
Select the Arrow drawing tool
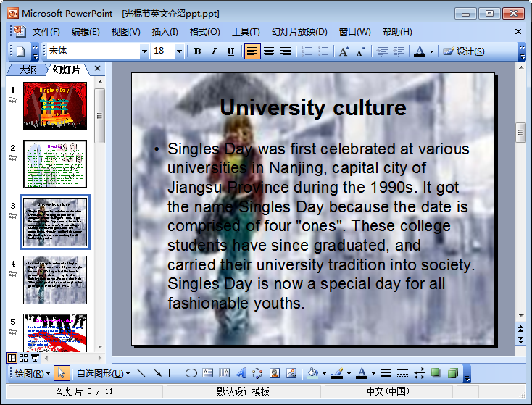[x=158, y=373]
